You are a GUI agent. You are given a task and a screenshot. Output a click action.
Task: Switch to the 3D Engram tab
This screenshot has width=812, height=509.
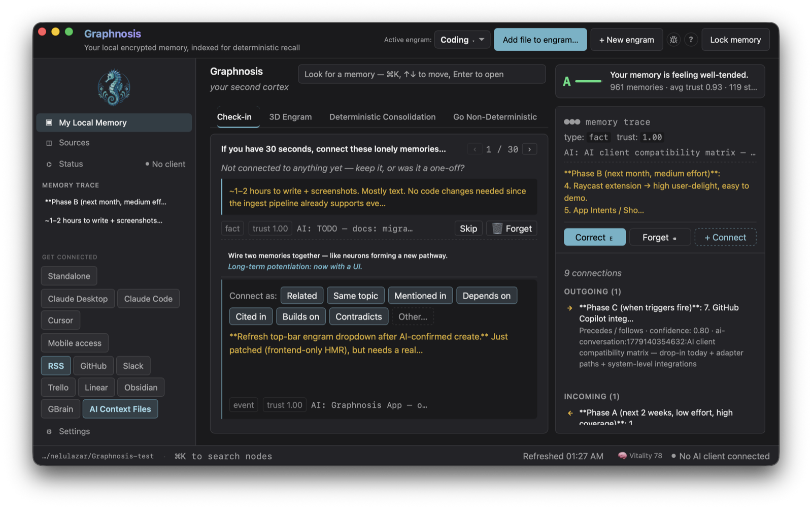coord(290,117)
